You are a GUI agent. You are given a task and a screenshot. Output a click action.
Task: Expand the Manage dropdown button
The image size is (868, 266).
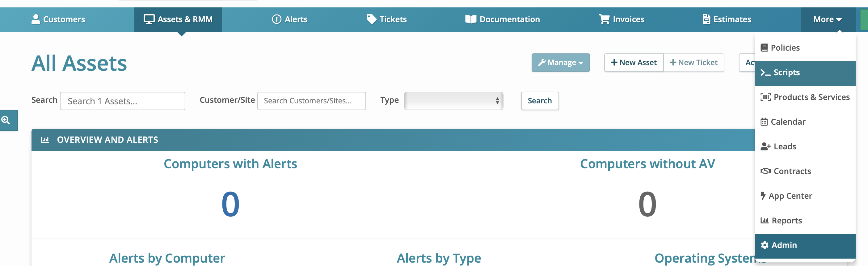point(561,63)
